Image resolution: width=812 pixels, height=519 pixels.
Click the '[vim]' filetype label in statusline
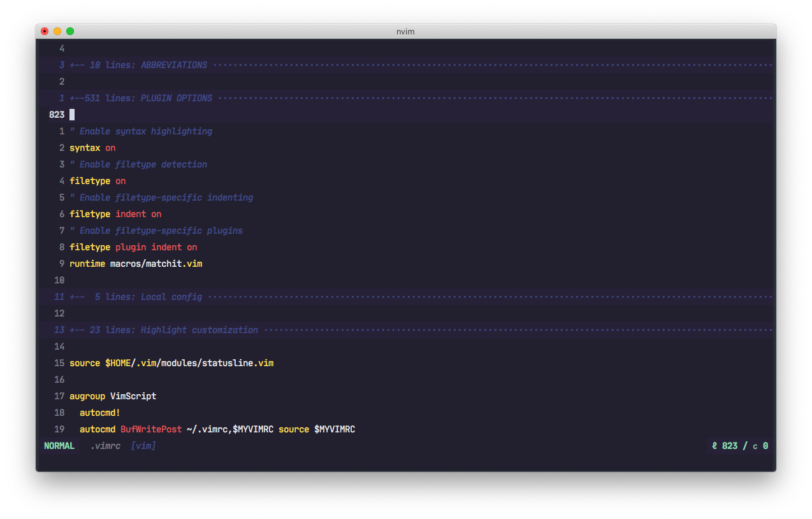coord(143,446)
